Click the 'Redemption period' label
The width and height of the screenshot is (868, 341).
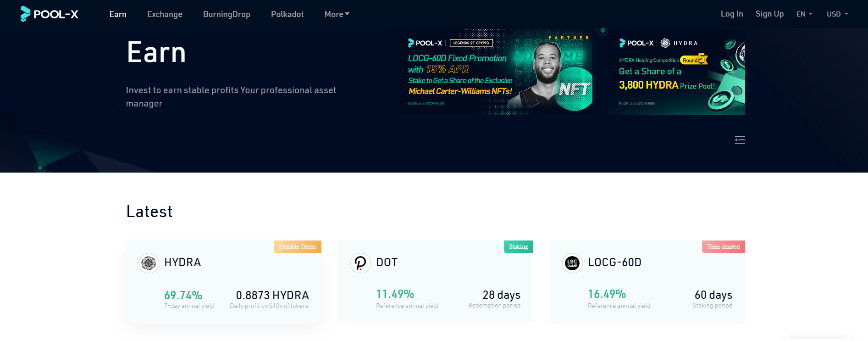click(x=494, y=306)
